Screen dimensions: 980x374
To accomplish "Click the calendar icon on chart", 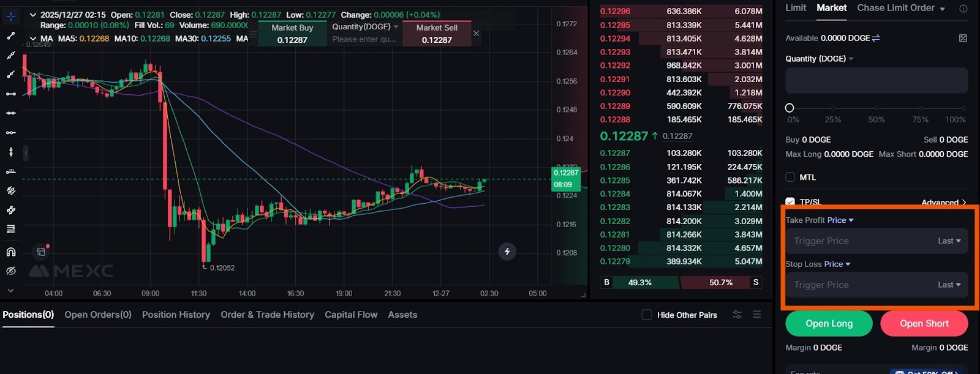I will pyautogui.click(x=41, y=252).
